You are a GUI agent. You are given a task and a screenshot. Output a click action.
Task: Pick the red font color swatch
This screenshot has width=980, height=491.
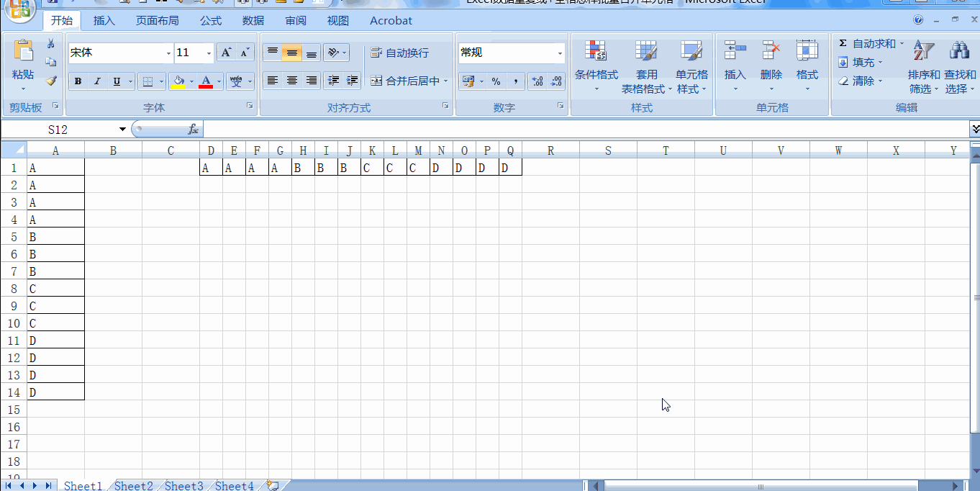(207, 85)
